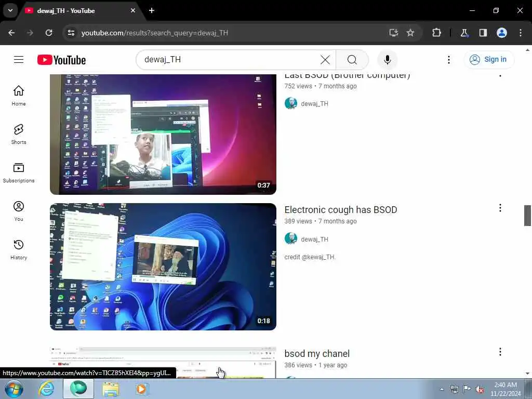Open the Chrome profile avatar
This screenshot has height=399, width=532.
click(x=501, y=33)
